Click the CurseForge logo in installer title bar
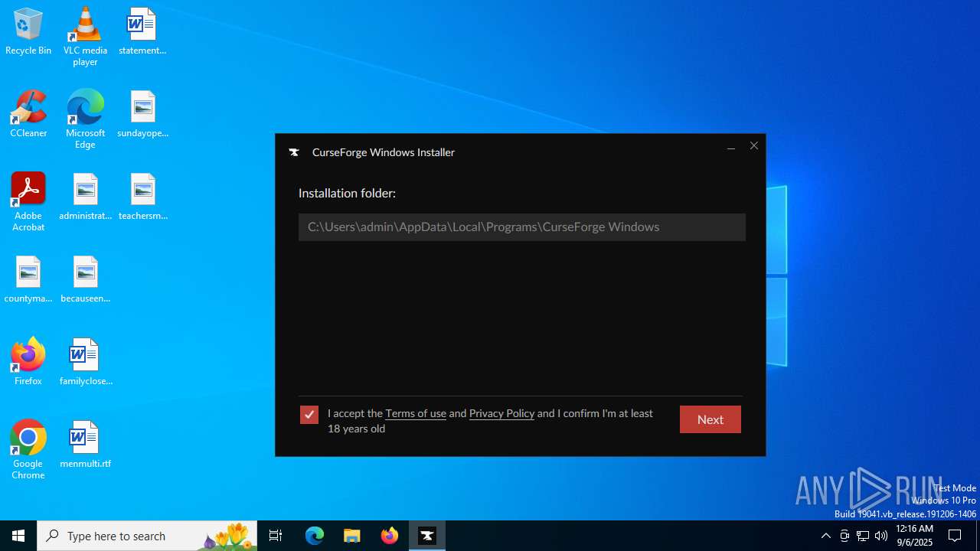This screenshot has width=980, height=551. [294, 152]
